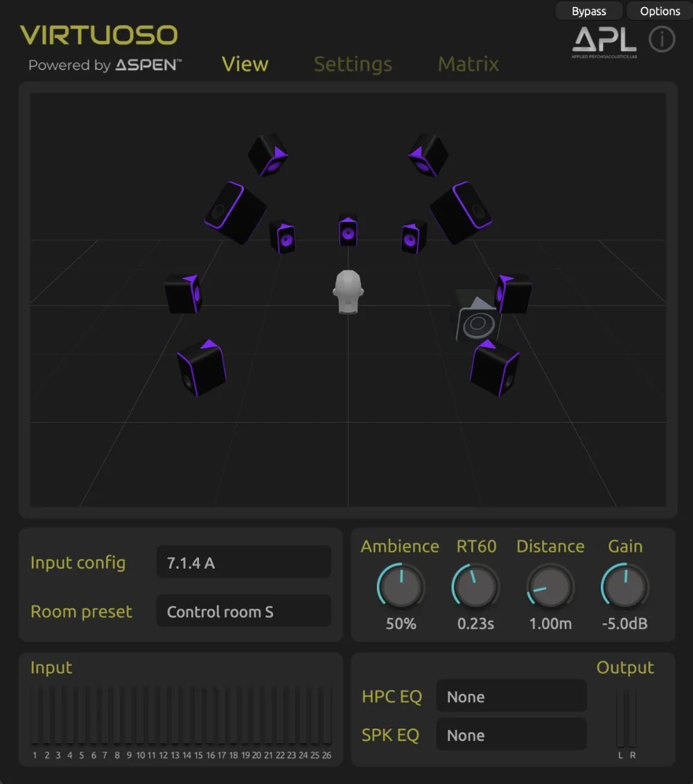
Task: Select the front right speaker
Action: (413, 238)
